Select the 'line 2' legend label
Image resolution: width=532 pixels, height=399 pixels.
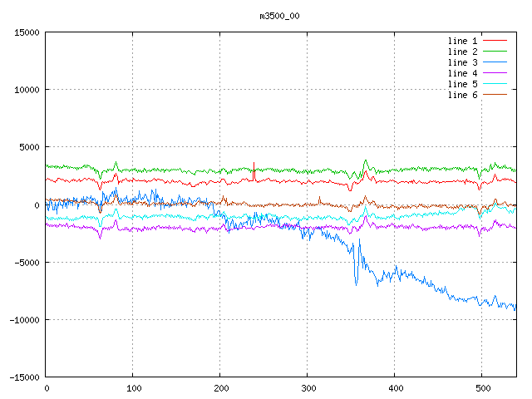point(462,52)
